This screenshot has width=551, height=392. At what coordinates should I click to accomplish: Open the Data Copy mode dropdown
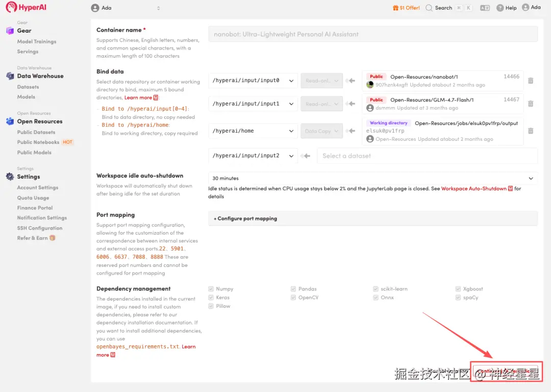point(321,131)
